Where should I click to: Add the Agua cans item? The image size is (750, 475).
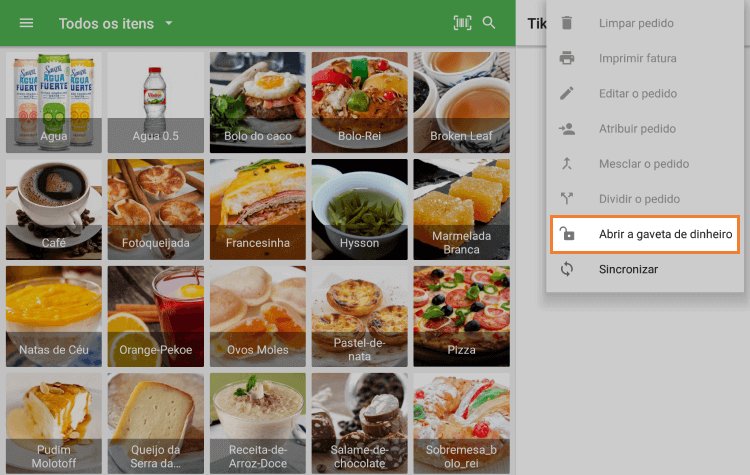[x=54, y=102]
